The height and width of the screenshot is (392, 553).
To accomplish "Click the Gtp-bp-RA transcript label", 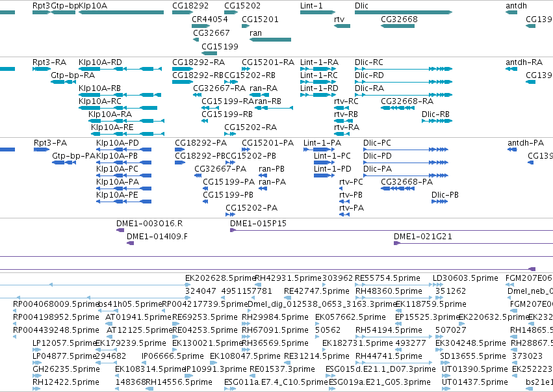I will [73, 75].
